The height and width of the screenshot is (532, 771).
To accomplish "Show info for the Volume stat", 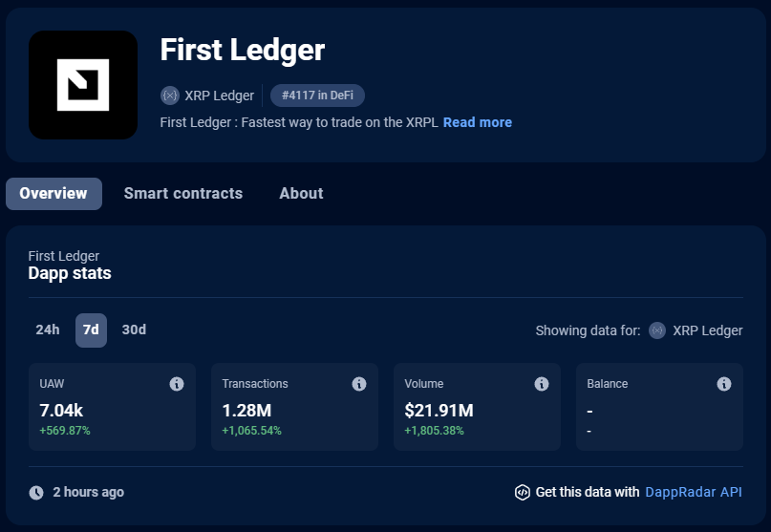I will [x=542, y=384].
